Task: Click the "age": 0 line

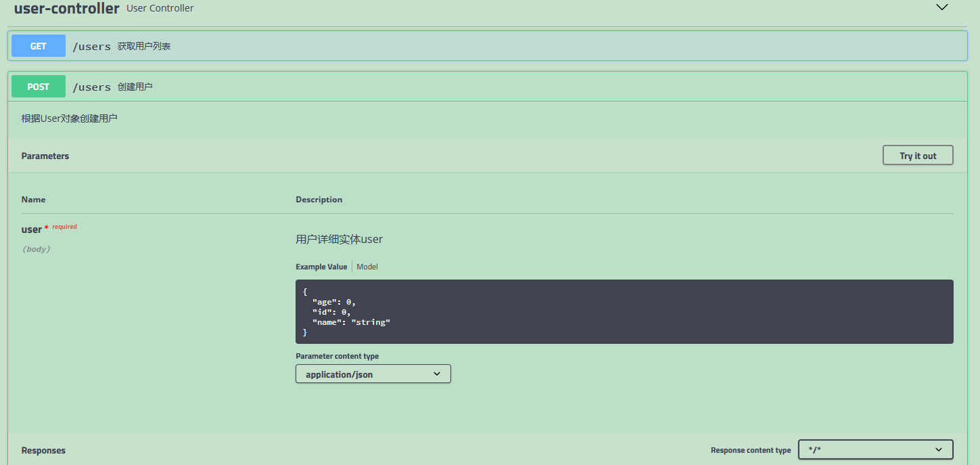Action: click(333, 302)
